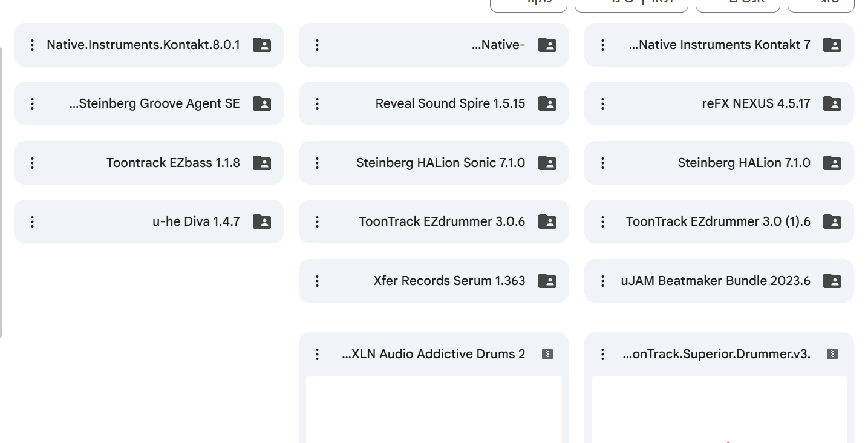Image resolution: width=868 pixels, height=443 pixels.
Task: Select the Reveal Sound Spire 1.5.15 name
Action: pos(451,103)
